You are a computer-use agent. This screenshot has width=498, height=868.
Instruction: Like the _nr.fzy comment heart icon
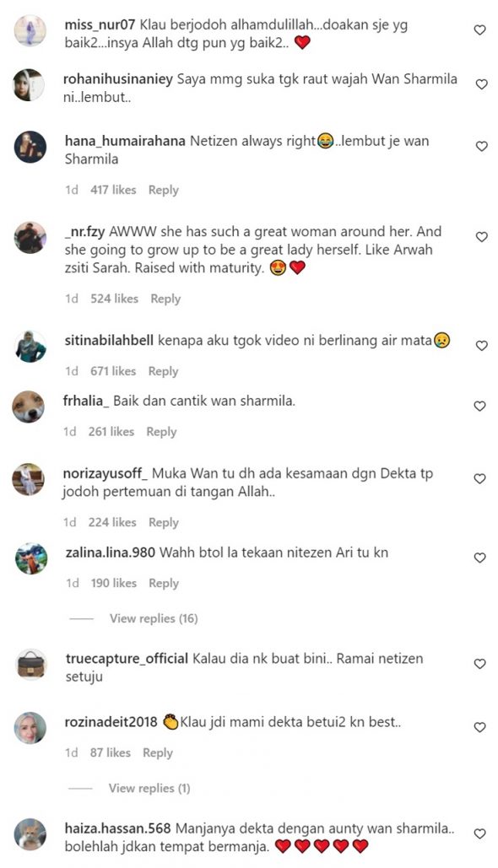tap(481, 237)
